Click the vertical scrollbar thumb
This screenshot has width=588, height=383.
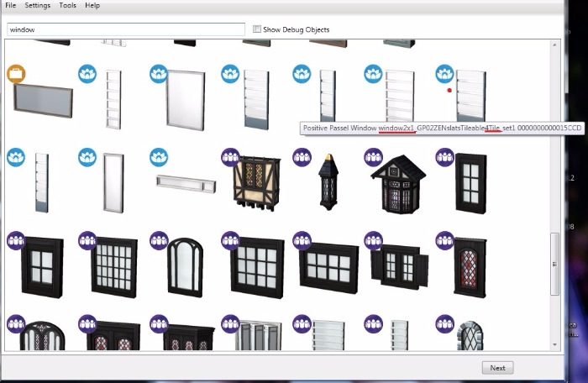(x=554, y=264)
